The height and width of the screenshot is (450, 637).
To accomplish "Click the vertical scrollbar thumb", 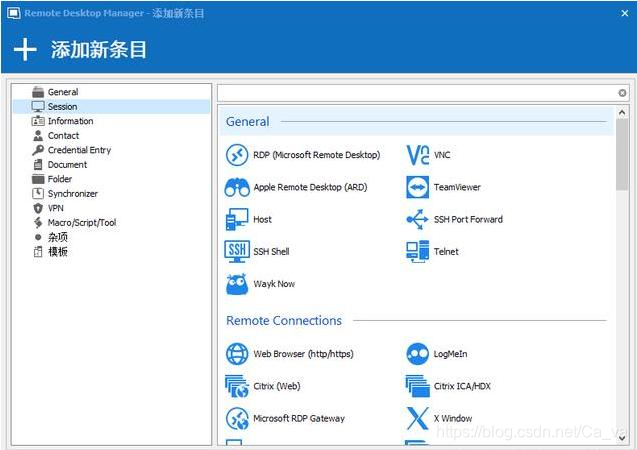I will pyautogui.click(x=622, y=155).
